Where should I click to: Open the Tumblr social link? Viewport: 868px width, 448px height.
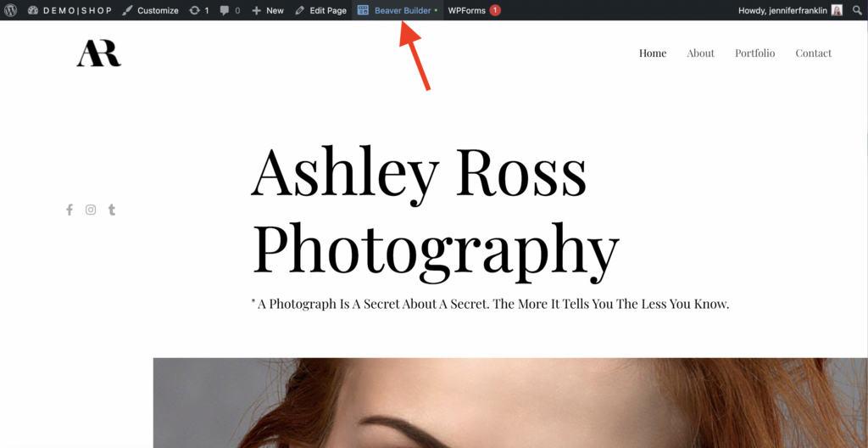[x=112, y=210]
